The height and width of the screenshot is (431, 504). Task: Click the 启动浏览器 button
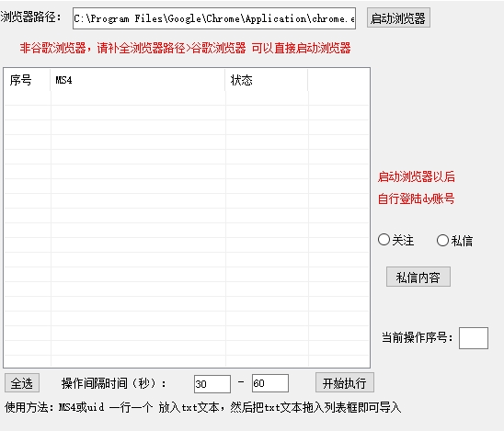coord(398,17)
